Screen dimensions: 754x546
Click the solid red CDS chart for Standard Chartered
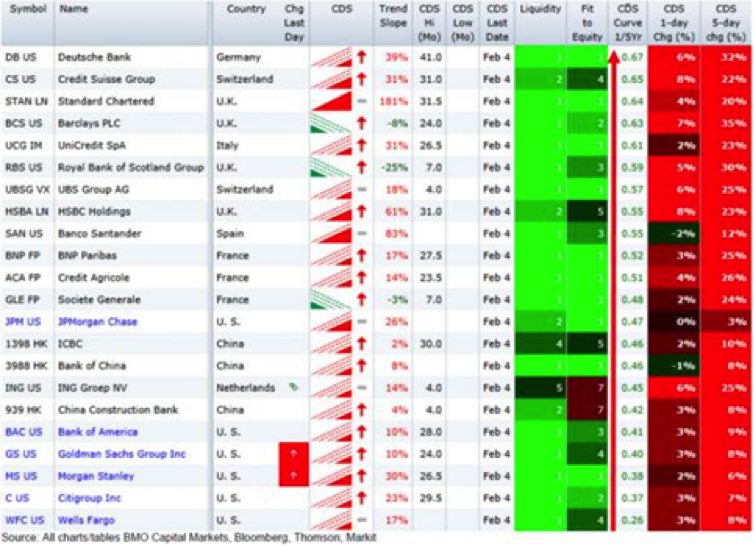332,101
